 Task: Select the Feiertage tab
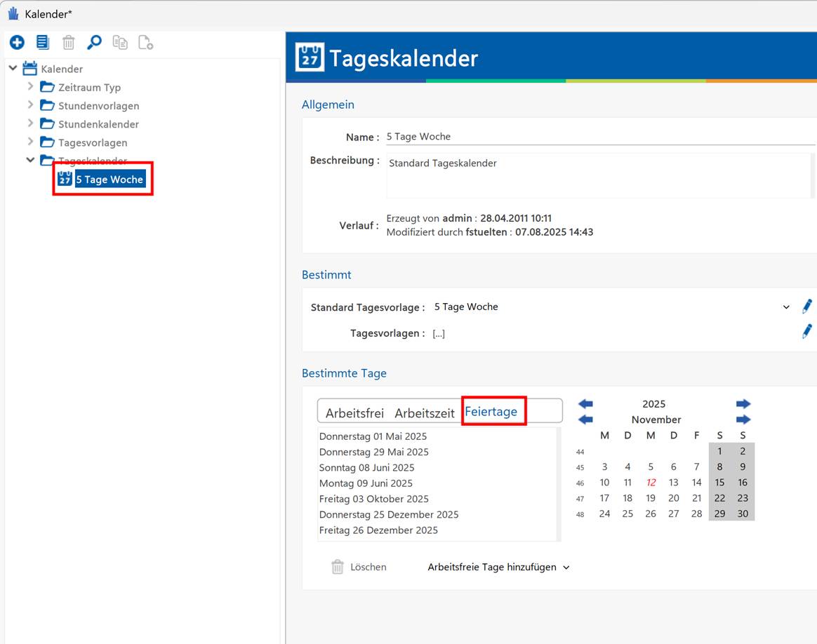[x=491, y=411]
